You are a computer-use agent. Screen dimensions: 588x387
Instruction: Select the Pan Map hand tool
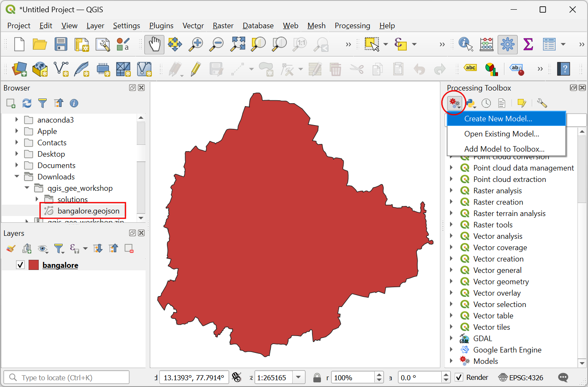(x=154, y=44)
